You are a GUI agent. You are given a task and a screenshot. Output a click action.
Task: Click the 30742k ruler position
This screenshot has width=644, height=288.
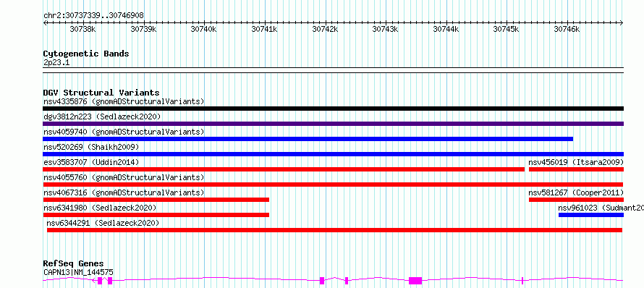[326, 29]
